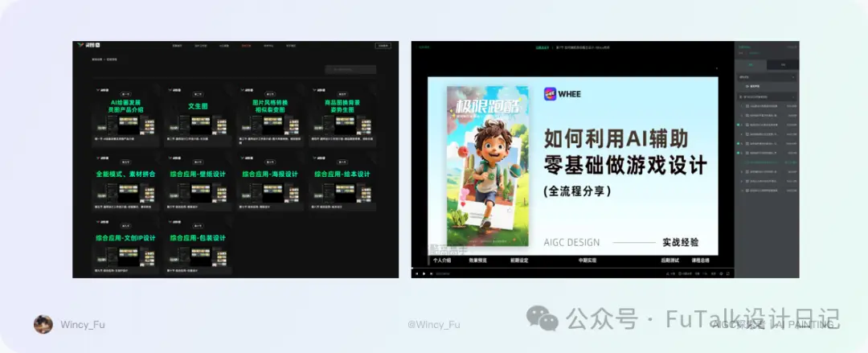Open the 文生图 course thumbnail
Screen dimensions: 868x353
[x=198, y=115]
